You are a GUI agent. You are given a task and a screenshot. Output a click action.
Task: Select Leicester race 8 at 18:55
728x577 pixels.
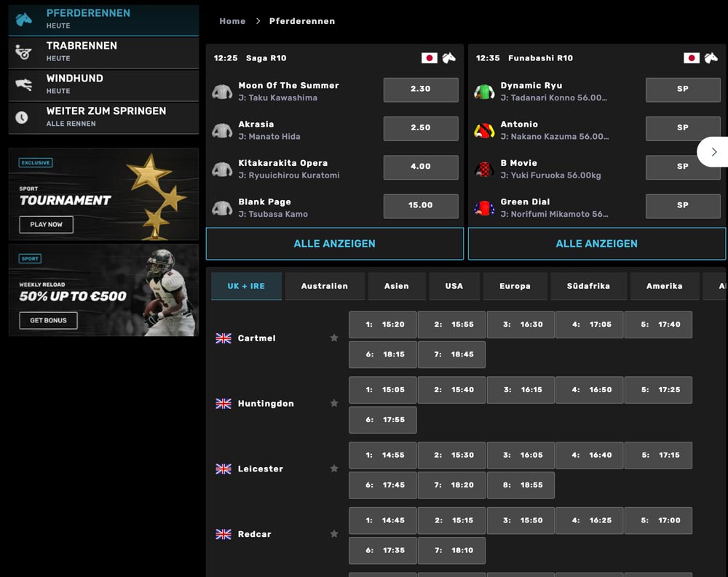click(521, 485)
